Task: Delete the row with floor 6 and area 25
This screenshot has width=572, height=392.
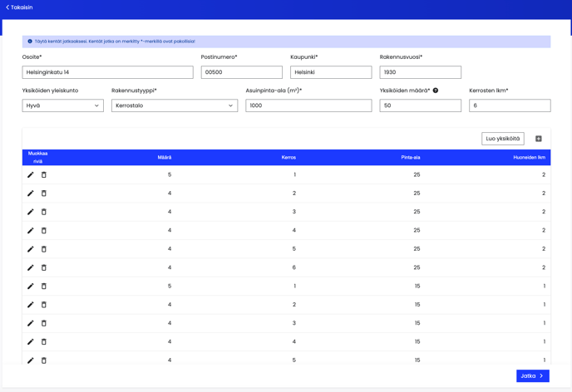Action: (x=44, y=267)
